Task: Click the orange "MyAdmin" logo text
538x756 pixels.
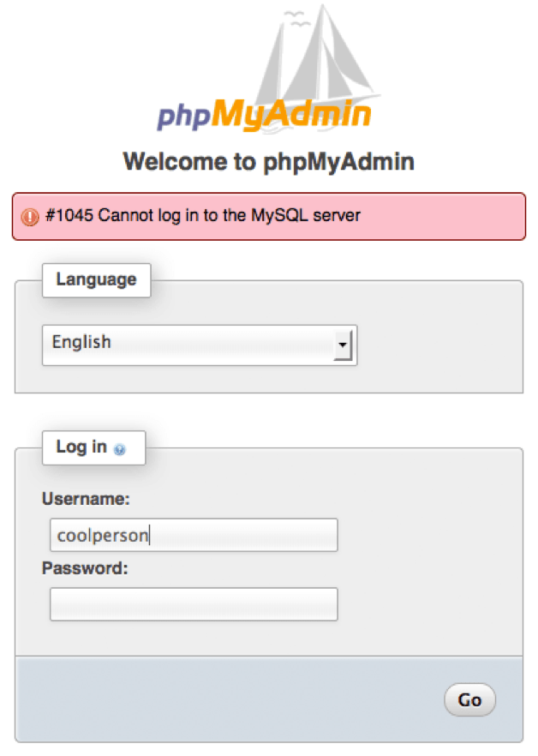Action: tap(291, 113)
